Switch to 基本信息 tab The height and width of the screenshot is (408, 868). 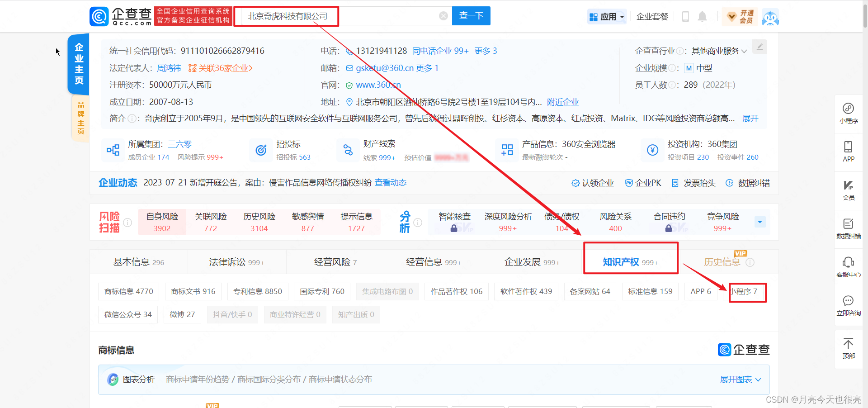[x=139, y=262]
